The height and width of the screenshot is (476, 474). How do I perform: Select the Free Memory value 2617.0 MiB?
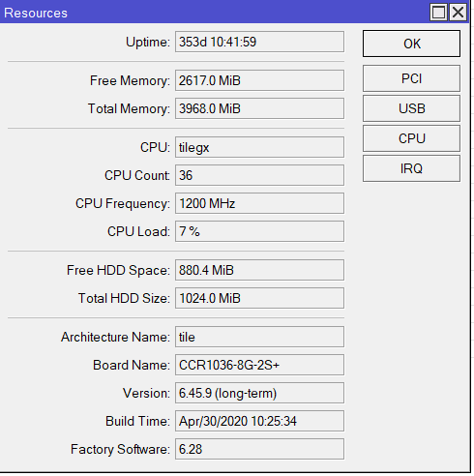(x=259, y=80)
